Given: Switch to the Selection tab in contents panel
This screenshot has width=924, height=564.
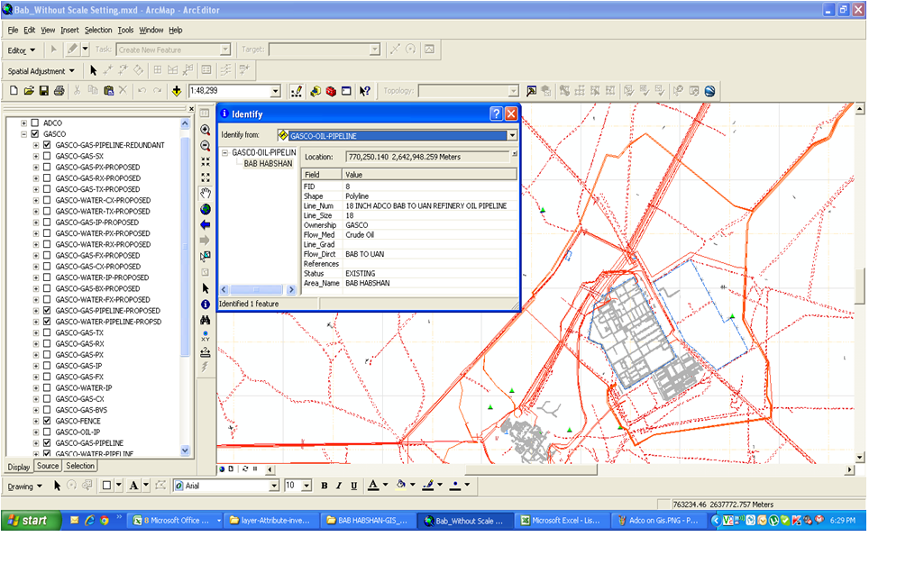Looking at the screenshot, I should point(80,467).
